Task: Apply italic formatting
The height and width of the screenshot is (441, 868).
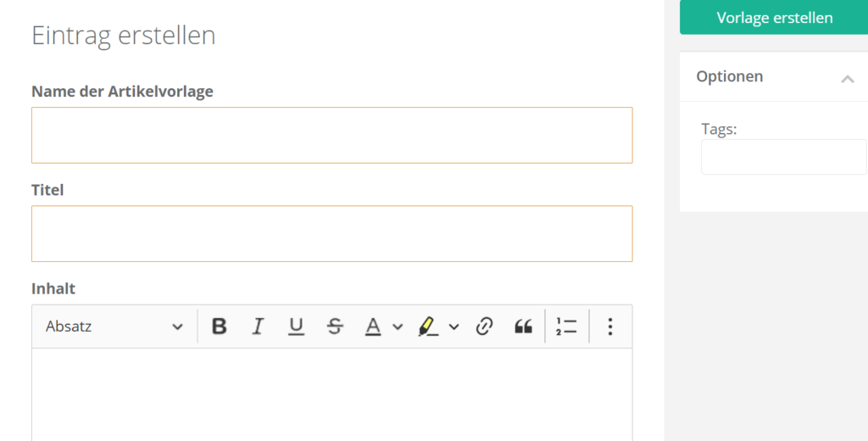Action: tap(259, 327)
